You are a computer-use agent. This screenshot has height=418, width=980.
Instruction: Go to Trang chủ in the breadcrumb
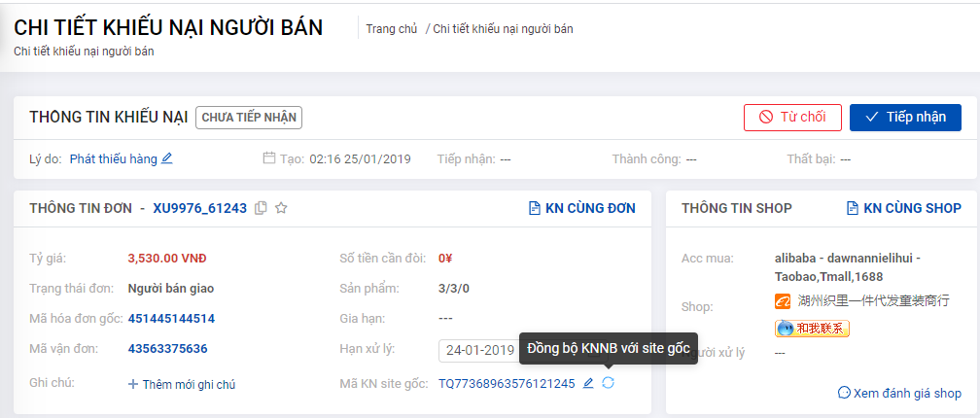pos(391,29)
